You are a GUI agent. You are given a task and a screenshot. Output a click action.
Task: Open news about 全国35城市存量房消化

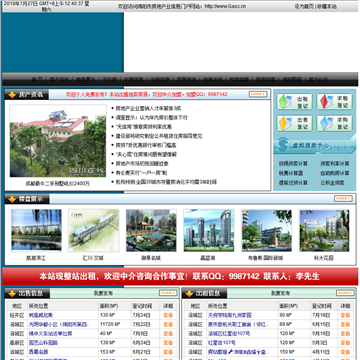pyautogui.click(x=166, y=182)
